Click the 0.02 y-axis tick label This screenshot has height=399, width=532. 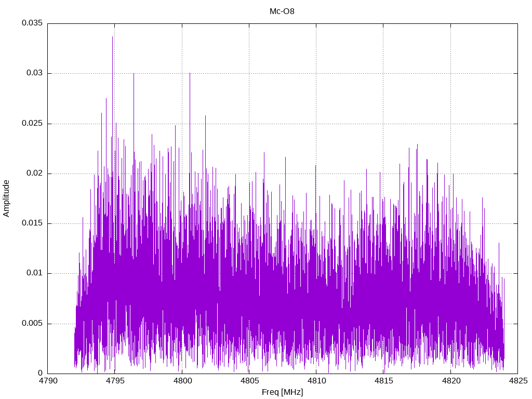pyautogui.click(x=35, y=173)
